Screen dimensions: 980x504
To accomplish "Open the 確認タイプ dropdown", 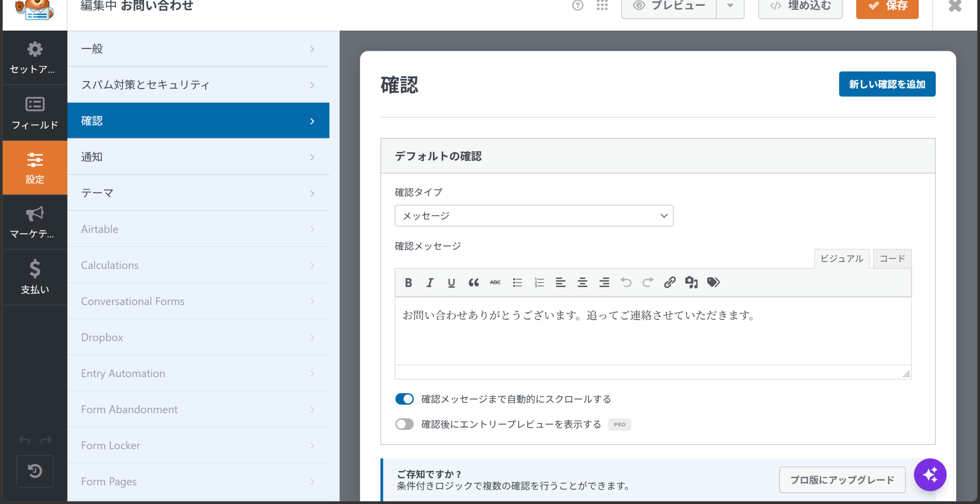I will click(x=534, y=215).
